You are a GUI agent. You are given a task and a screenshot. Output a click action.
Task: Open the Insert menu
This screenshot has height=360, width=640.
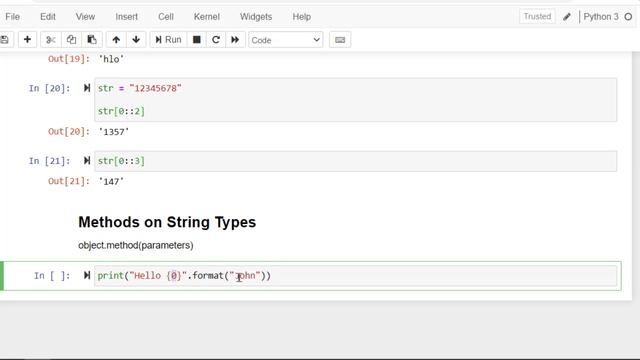click(127, 17)
